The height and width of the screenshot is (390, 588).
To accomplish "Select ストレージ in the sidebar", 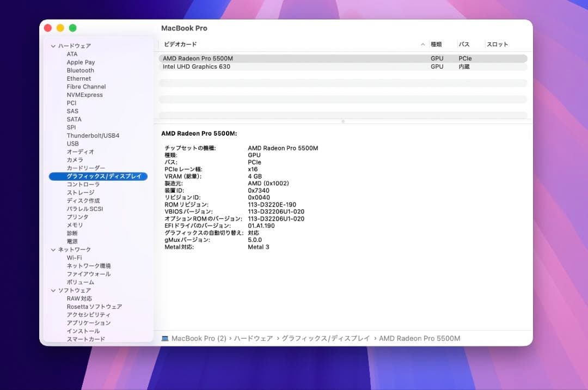I will click(80, 192).
